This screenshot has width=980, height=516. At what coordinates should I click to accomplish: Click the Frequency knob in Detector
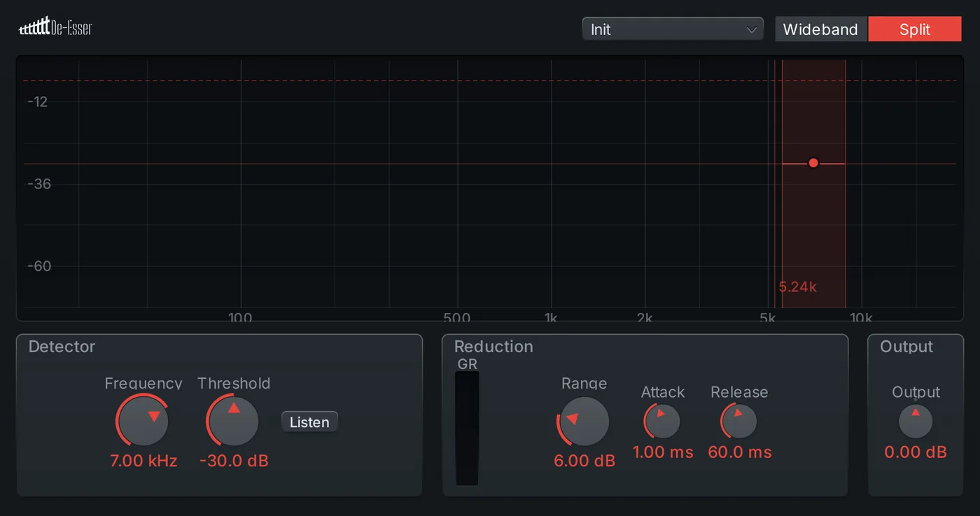[x=143, y=421]
